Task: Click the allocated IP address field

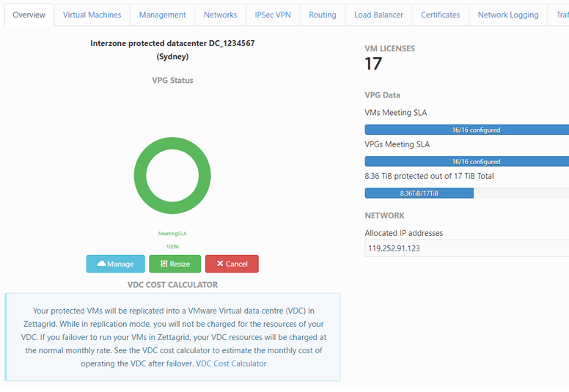Action: click(x=466, y=248)
